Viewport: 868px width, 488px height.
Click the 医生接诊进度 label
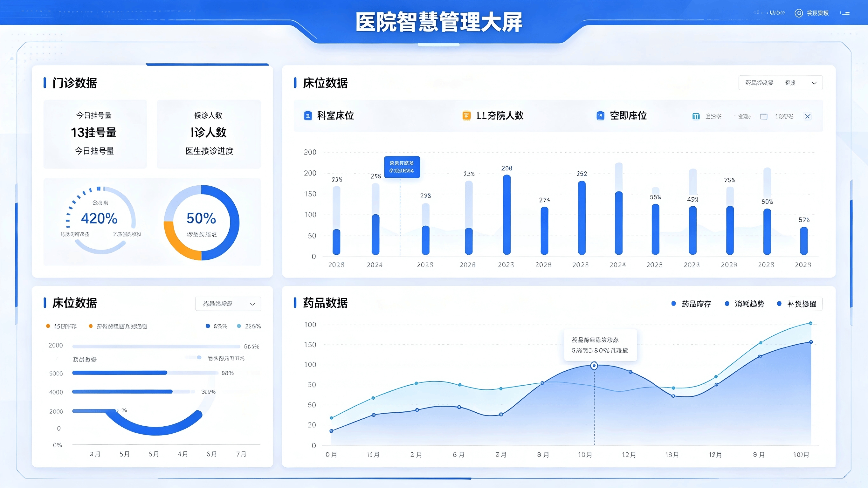209,151
